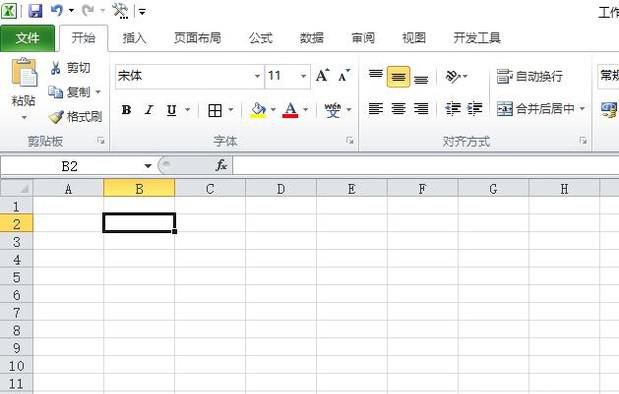The width and height of the screenshot is (619, 394).
Task: Switch to the 开始 tab
Action: tap(83, 38)
